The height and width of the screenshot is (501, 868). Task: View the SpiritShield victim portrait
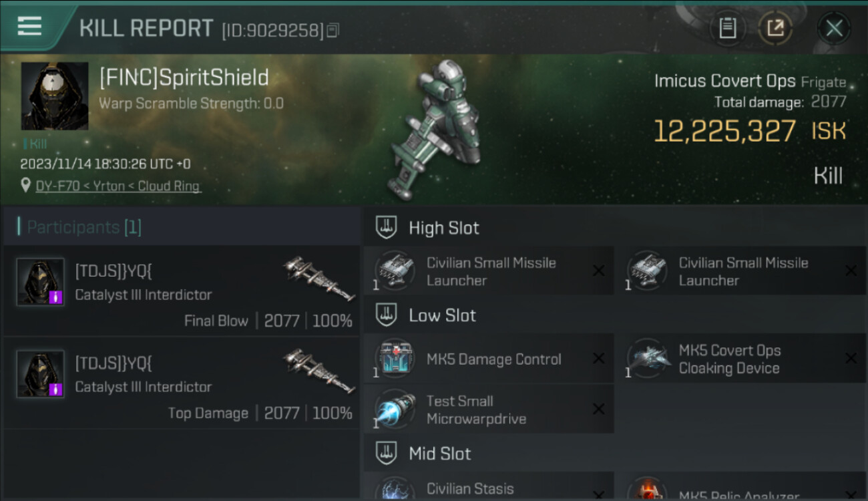click(x=55, y=96)
